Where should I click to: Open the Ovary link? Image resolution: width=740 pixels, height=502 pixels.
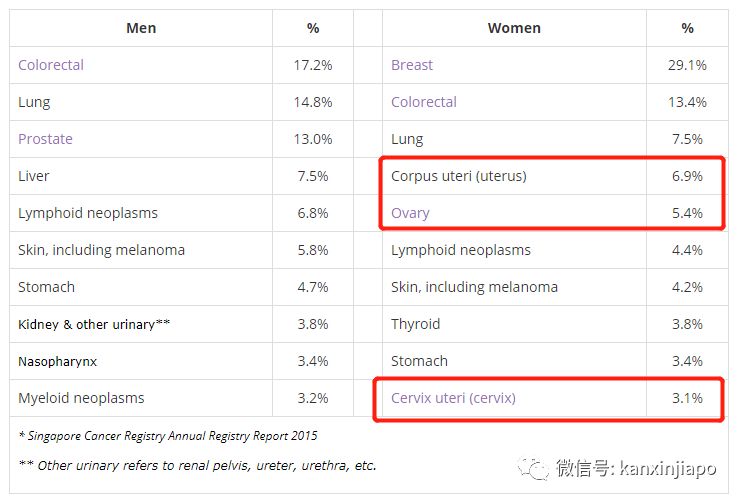click(x=410, y=213)
